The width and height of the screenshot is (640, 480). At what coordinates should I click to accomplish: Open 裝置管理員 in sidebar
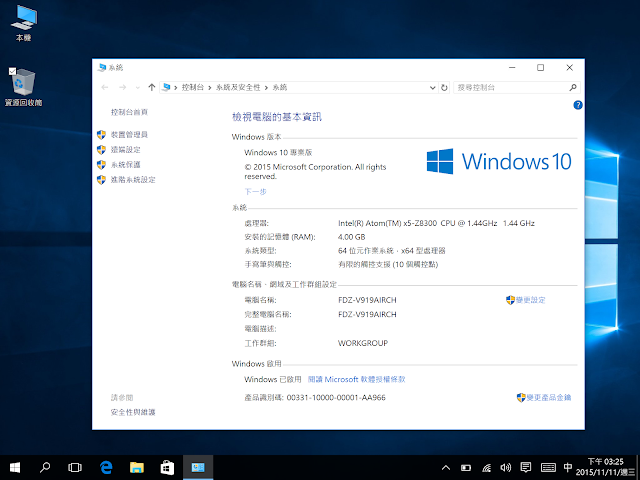[x=129, y=135]
